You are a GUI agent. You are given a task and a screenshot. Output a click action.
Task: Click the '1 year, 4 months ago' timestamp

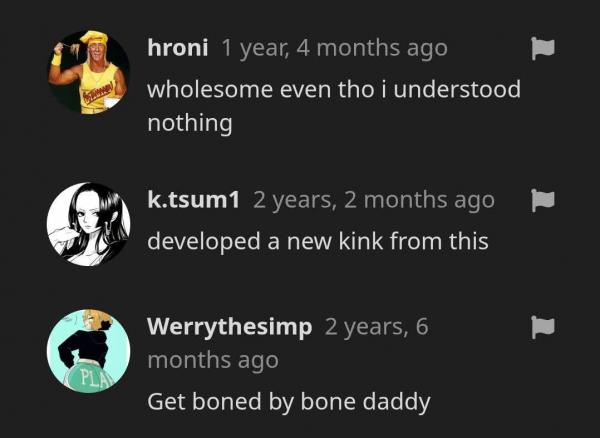(x=334, y=49)
